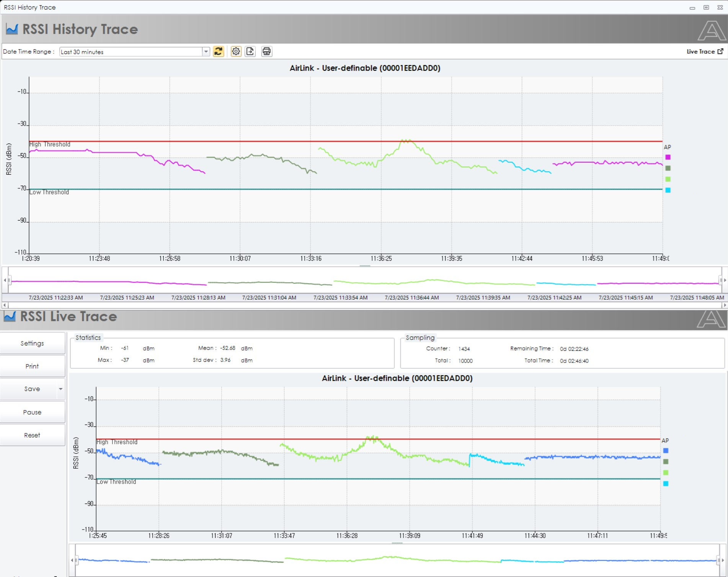The image size is (728, 577).
Task: Click the gray-green AP legend swatch in Live Trace chart
Action: (x=666, y=462)
